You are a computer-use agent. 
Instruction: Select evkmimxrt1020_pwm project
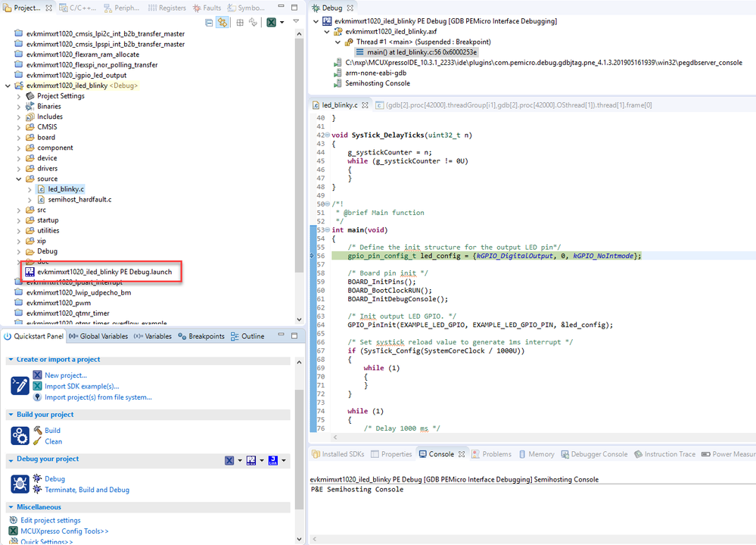pyautogui.click(x=58, y=303)
